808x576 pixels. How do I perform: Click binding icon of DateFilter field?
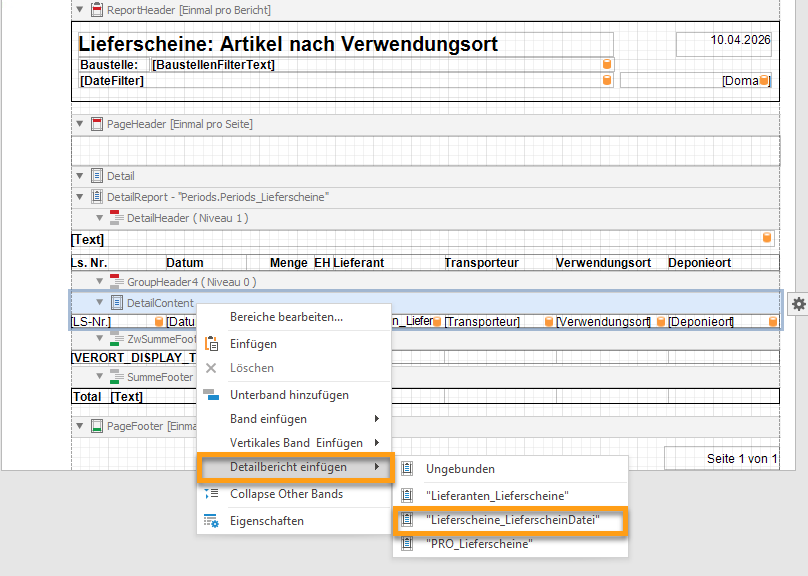pos(607,80)
